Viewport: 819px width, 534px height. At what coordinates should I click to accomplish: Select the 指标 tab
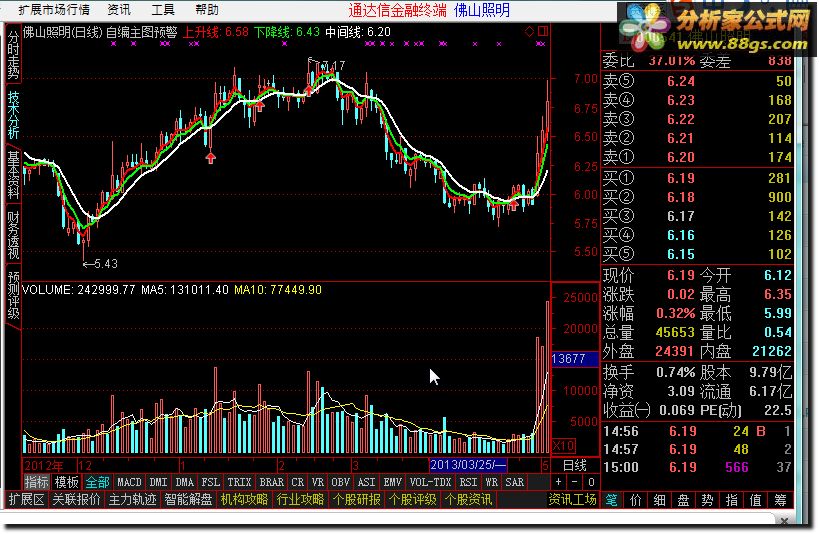[x=37, y=482]
